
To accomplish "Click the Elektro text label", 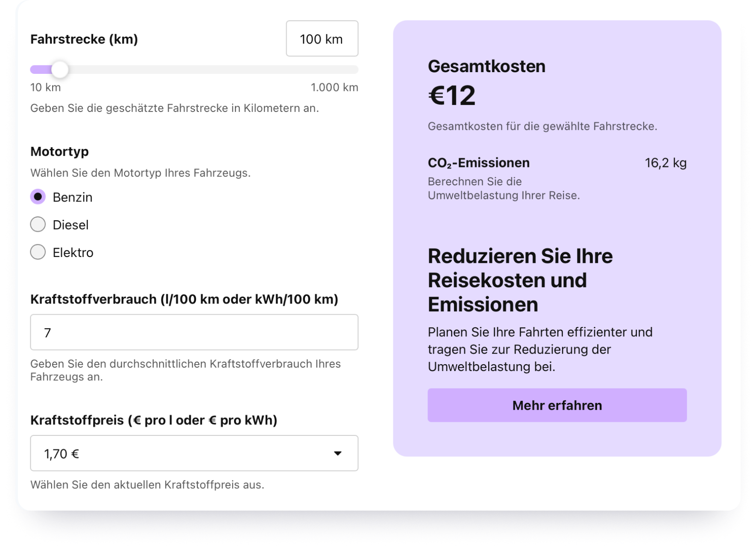I will (x=73, y=253).
